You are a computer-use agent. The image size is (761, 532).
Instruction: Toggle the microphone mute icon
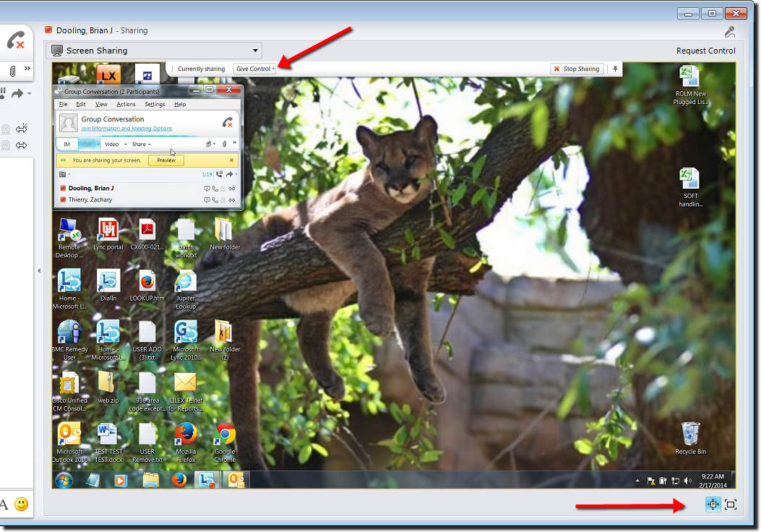pos(729,32)
